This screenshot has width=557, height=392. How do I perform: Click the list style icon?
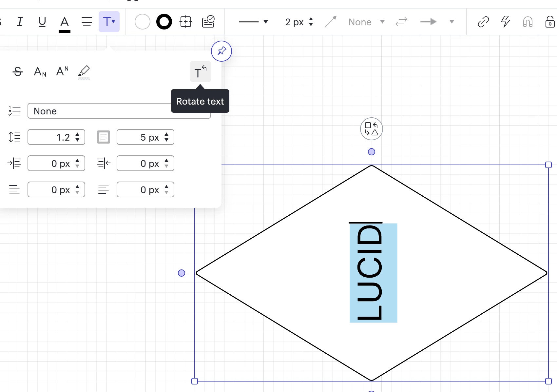14,111
